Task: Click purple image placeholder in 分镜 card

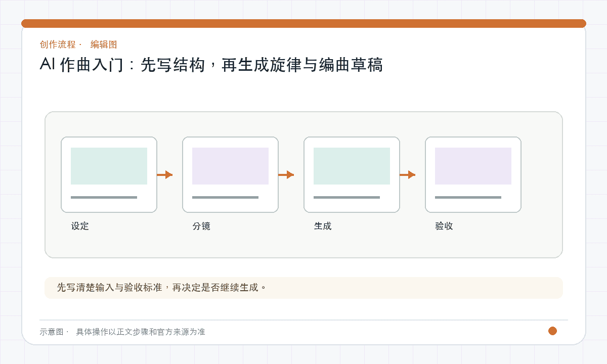Action: click(x=230, y=166)
